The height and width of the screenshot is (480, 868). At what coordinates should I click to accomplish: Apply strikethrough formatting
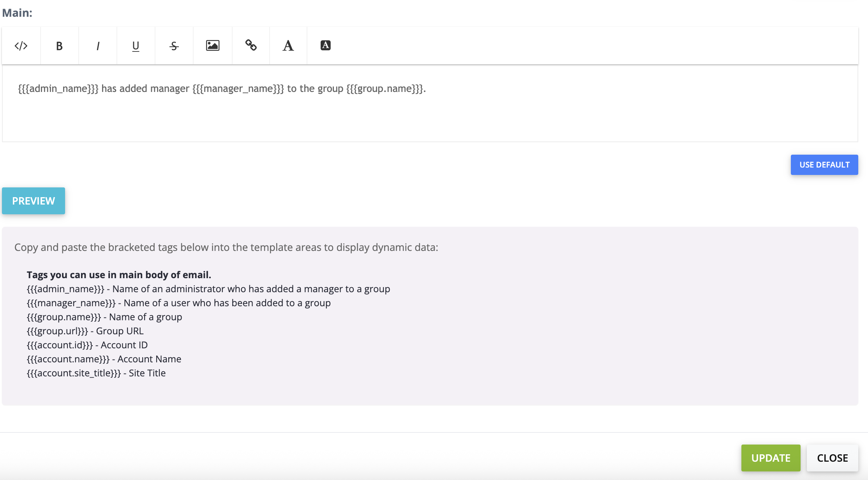click(x=174, y=46)
